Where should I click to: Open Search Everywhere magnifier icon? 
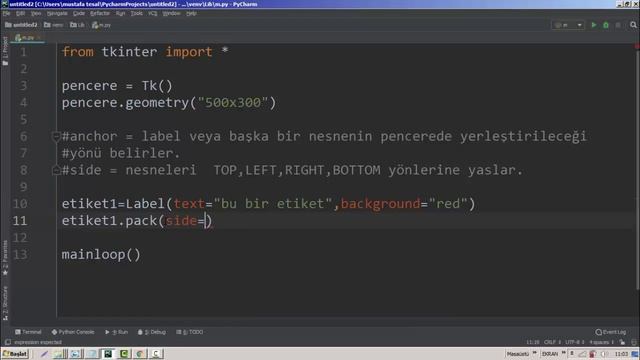click(633, 25)
